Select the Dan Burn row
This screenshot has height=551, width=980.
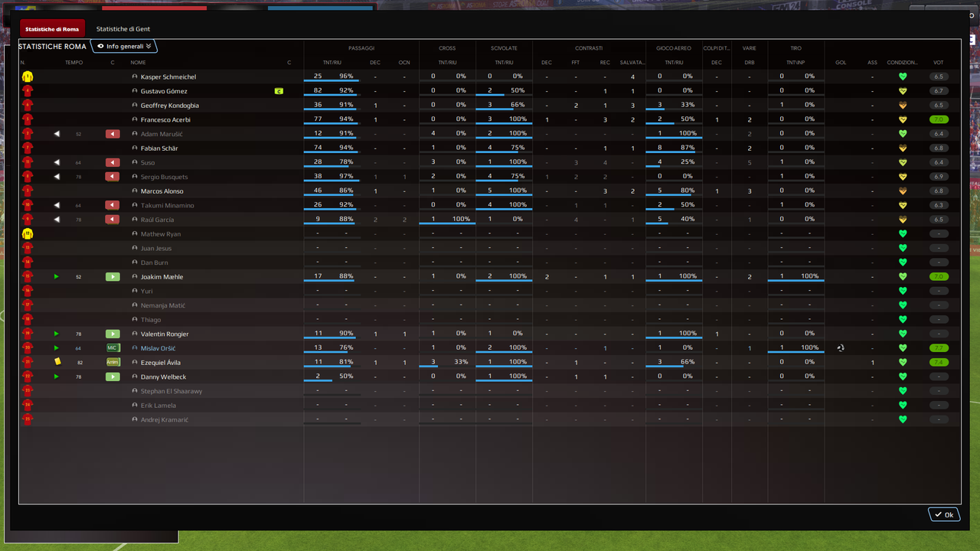point(490,262)
